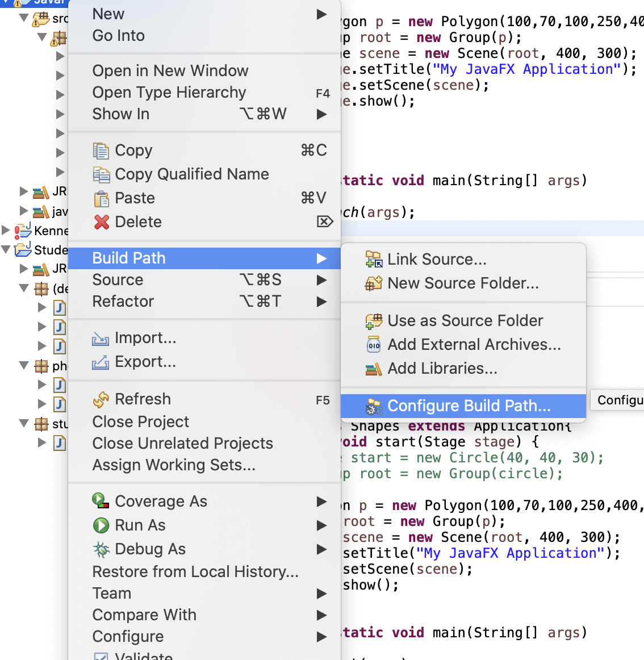
Task: Expand the jav library node
Action: (24, 211)
